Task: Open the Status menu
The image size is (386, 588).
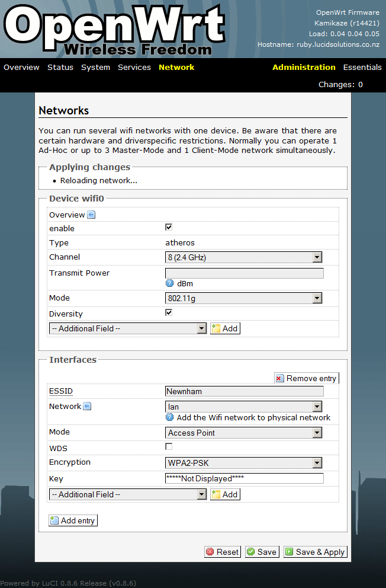Action: point(60,68)
